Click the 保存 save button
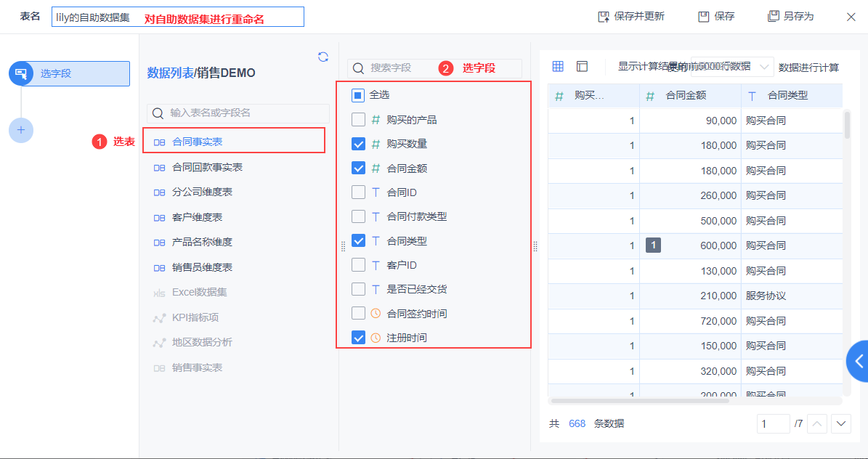Screen dimensions: 868x459 coord(716,17)
